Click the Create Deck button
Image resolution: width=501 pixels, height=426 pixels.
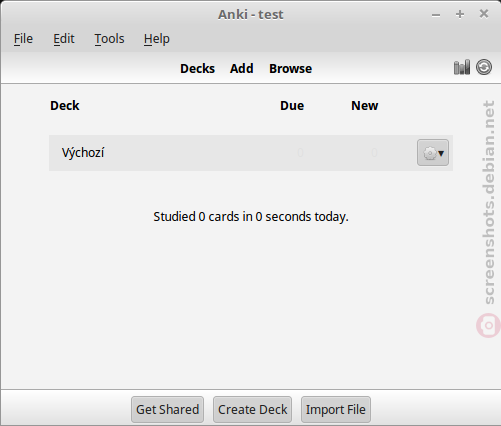click(x=252, y=409)
